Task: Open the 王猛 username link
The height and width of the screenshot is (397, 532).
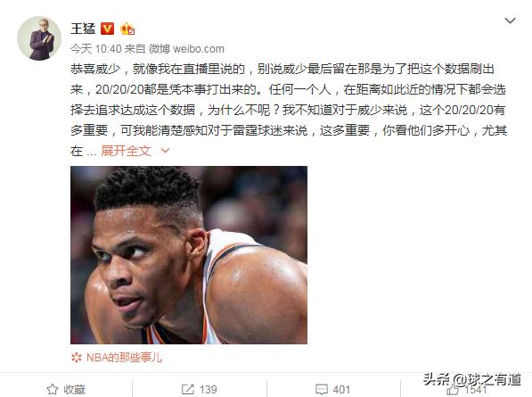Action: 83,29
